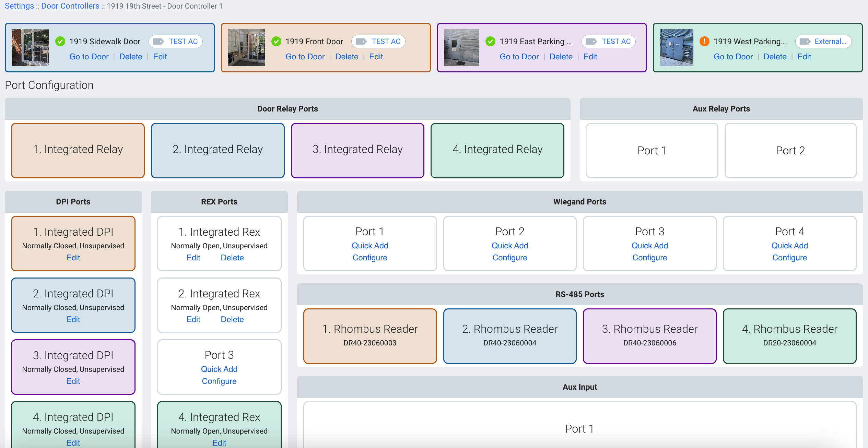The width and height of the screenshot is (868, 448).
Task: Navigate to Door Controllers via breadcrumb
Action: tap(70, 5)
